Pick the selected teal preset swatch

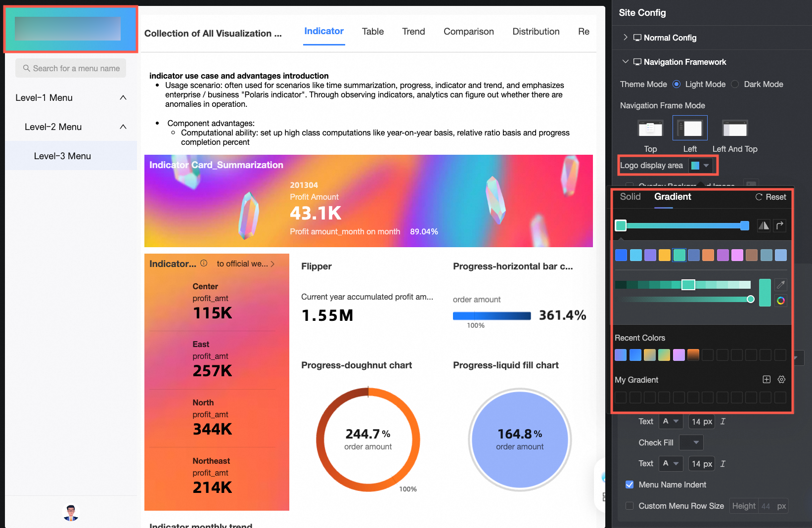coord(679,255)
